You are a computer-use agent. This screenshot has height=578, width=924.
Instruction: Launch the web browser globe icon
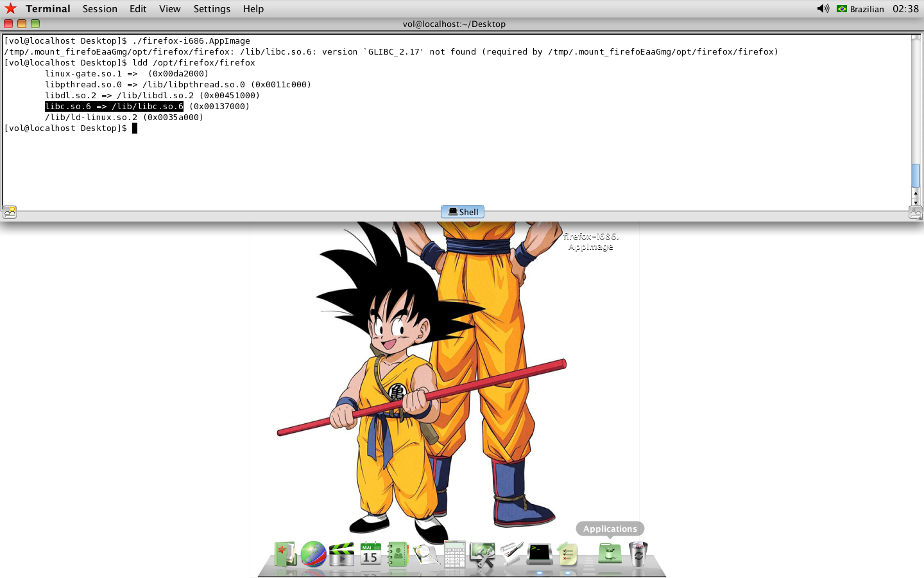pyautogui.click(x=314, y=554)
